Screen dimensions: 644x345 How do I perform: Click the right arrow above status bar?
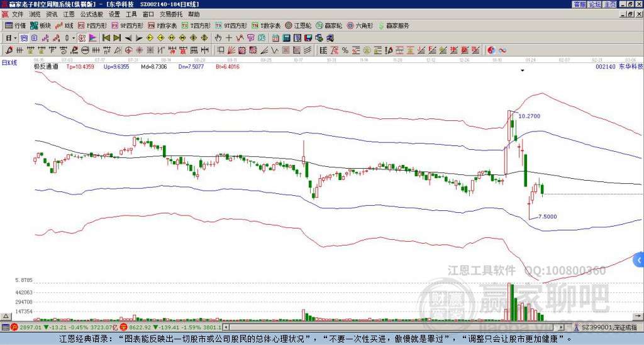639,316
